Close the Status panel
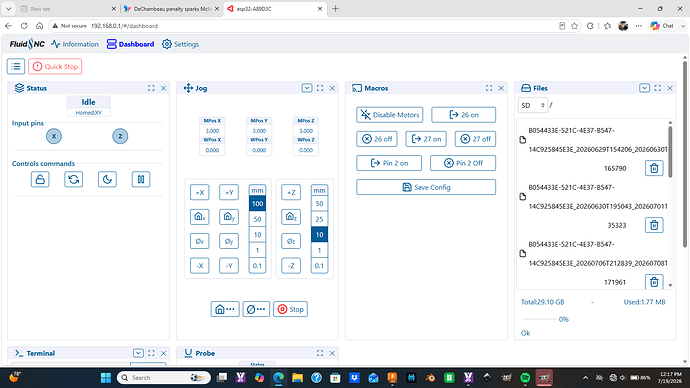This screenshot has height=388, width=690. point(164,88)
